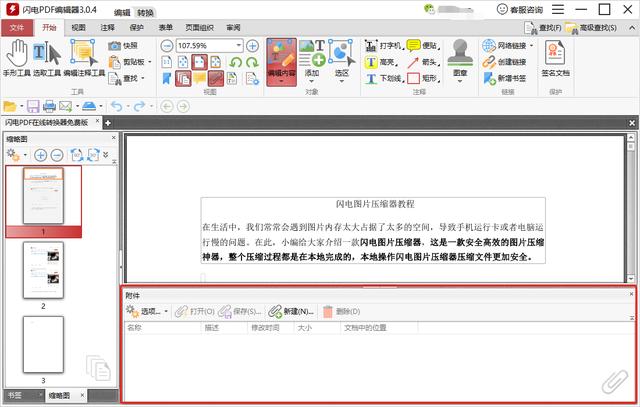This screenshot has height=407, width=640.
Task: Add a 便贴 sticky note annotation
Action: [x=423, y=46]
